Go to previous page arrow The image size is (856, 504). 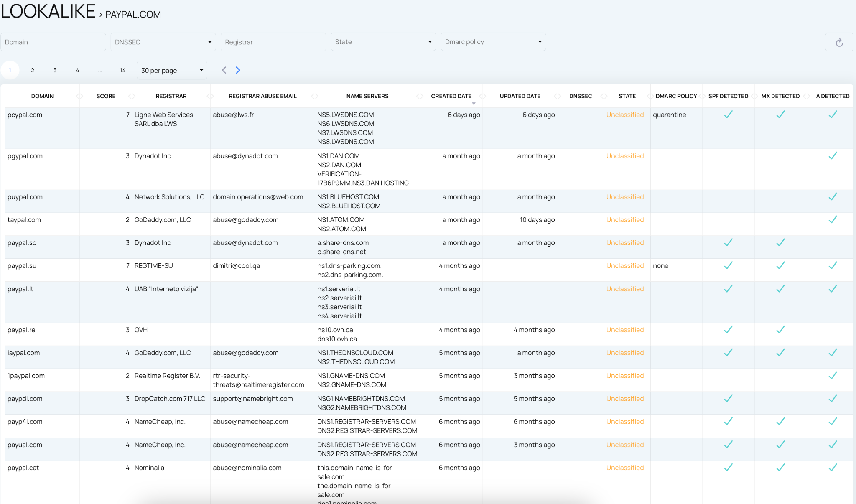point(224,70)
